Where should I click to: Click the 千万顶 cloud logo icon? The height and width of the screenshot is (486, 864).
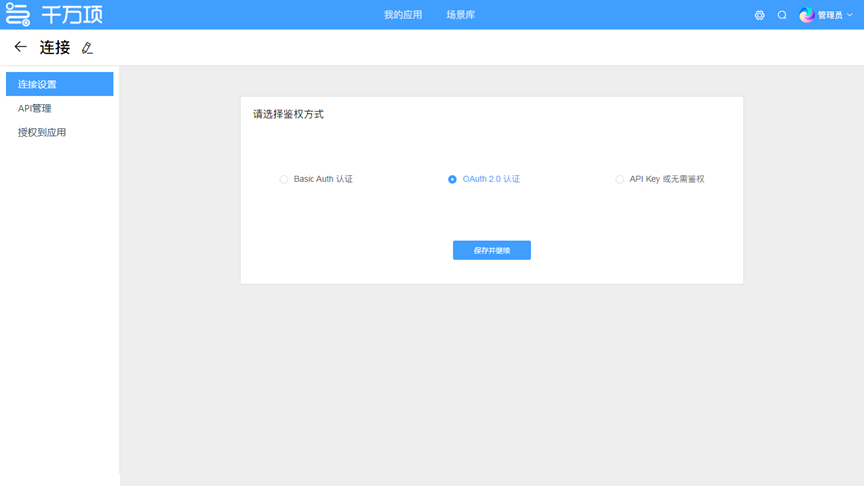point(18,15)
